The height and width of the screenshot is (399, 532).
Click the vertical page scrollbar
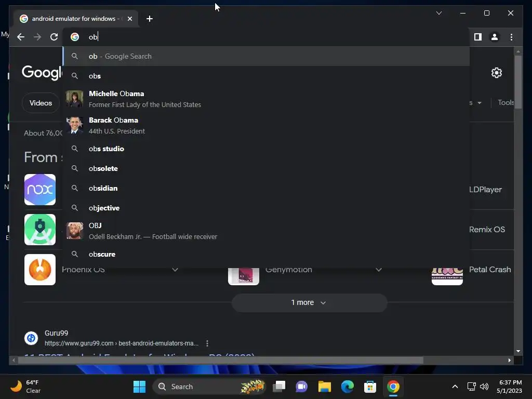518,82
